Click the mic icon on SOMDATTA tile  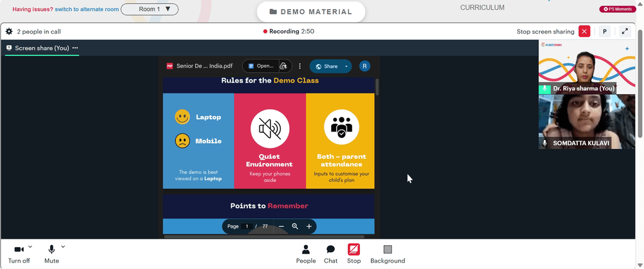click(545, 143)
